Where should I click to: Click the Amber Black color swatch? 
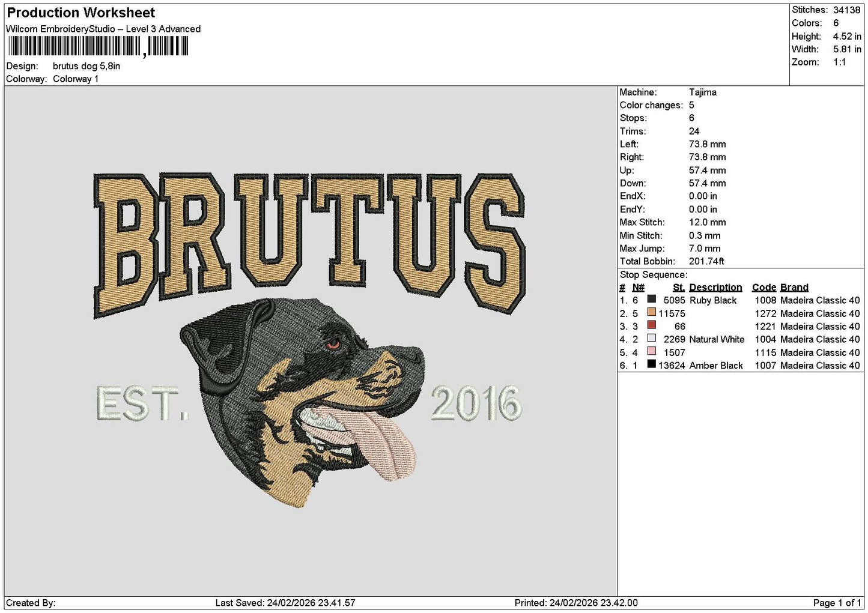tap(651, 364)
